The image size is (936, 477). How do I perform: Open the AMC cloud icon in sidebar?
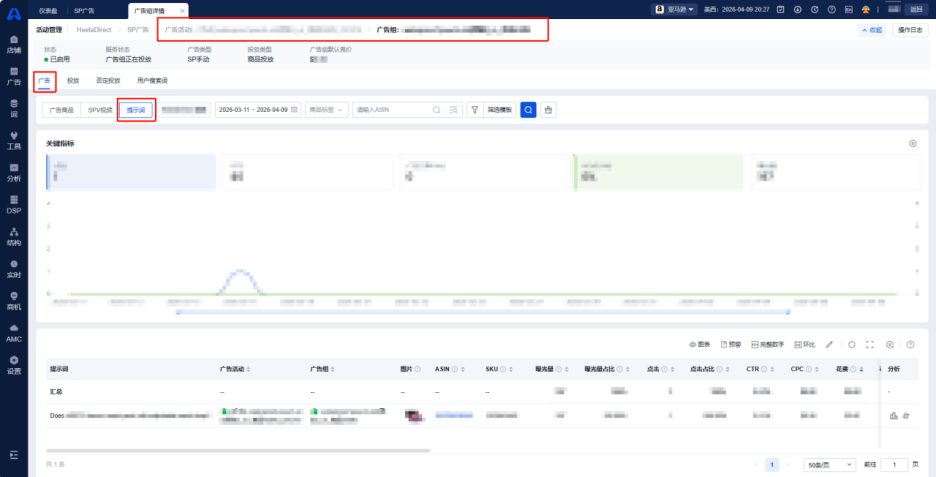(x=14, y=333)
